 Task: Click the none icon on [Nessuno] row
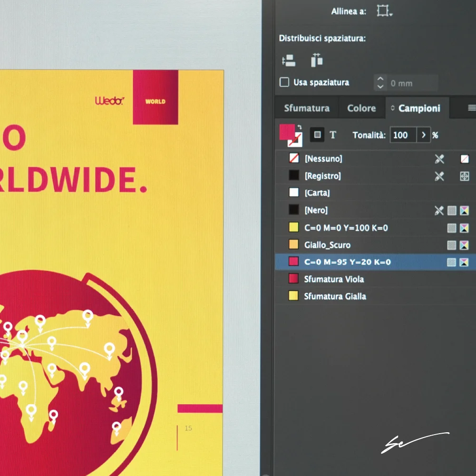pyautogui.click(x=465, y=159)
